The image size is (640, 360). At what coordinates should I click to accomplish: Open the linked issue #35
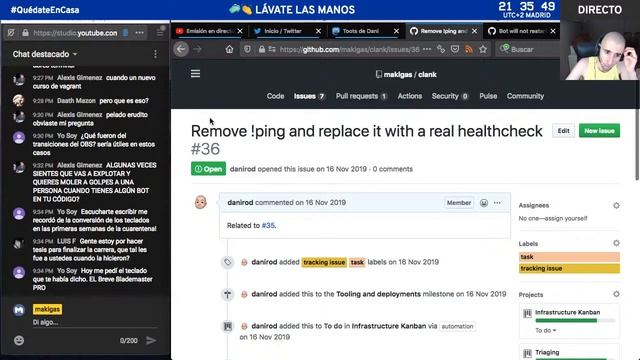coord(268,225)
